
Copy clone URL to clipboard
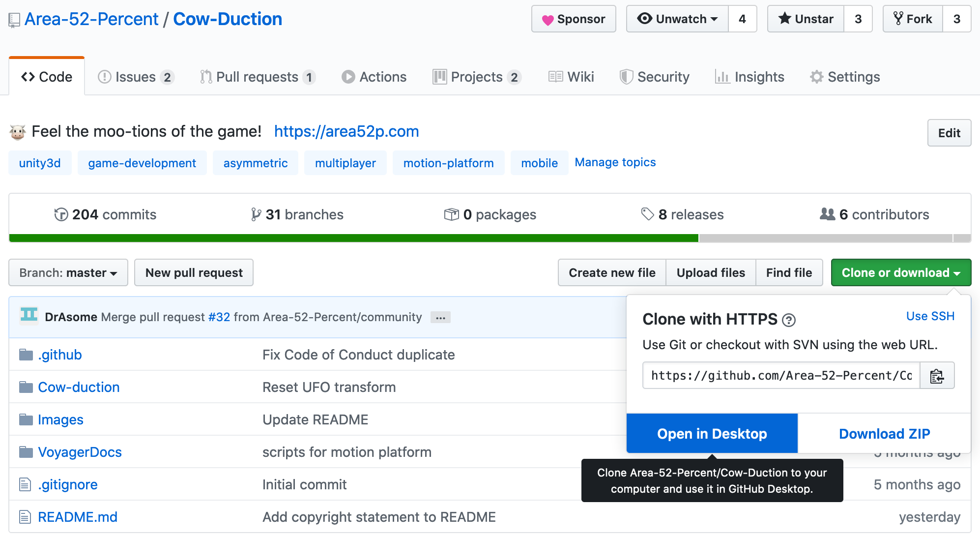937,376
